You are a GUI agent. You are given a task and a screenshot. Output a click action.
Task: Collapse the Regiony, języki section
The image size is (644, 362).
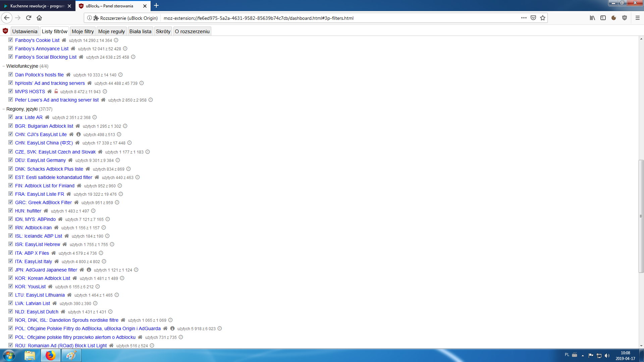pyautogui.click(x=4, y=109)
